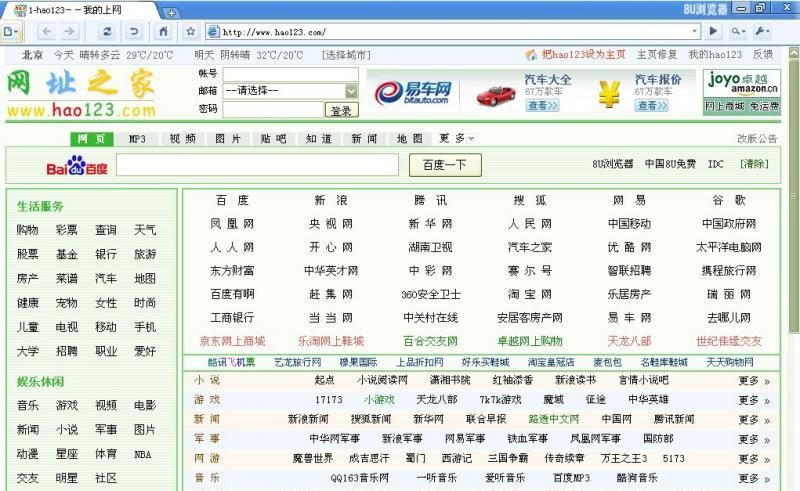Open the 路透中文网 green link
The image size is (800, 491).
click(x=554, y=419)
